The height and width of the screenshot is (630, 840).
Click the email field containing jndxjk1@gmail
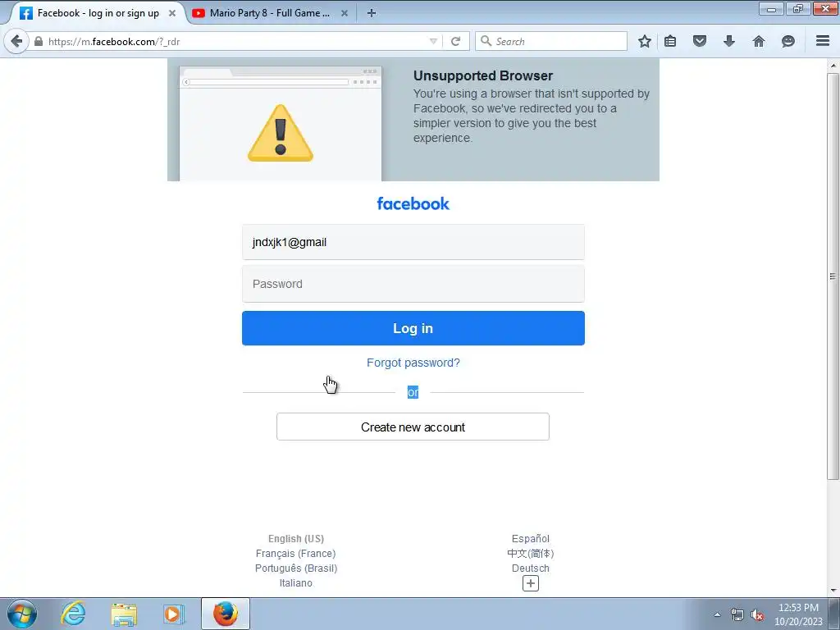point(413,242)
